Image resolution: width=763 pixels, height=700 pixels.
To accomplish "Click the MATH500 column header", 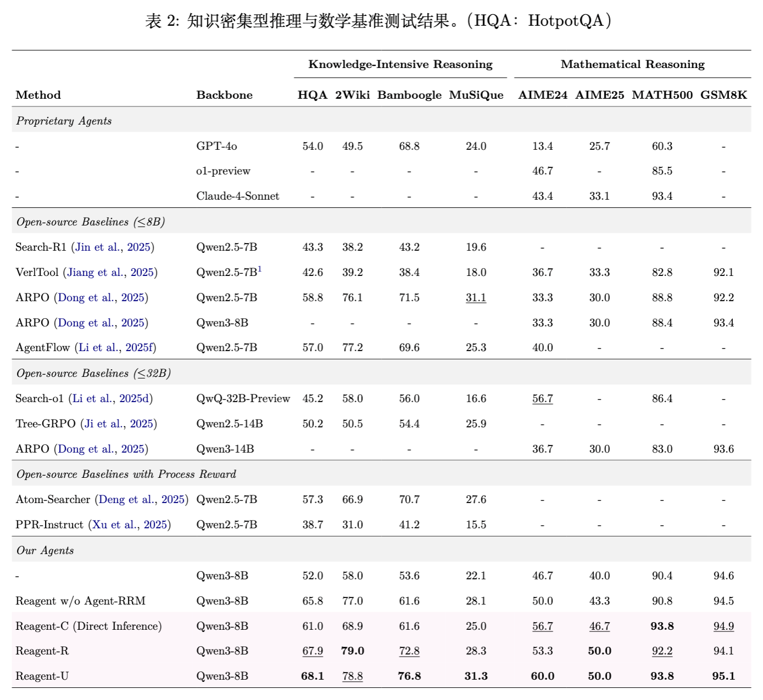I will point(662,95).
